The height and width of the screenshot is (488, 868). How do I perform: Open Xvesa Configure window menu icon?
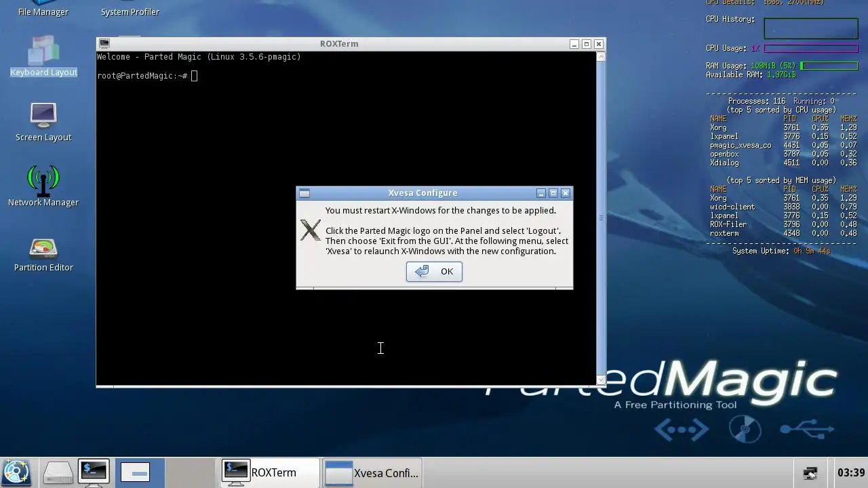pyautogui.click(x=304, y=193)
